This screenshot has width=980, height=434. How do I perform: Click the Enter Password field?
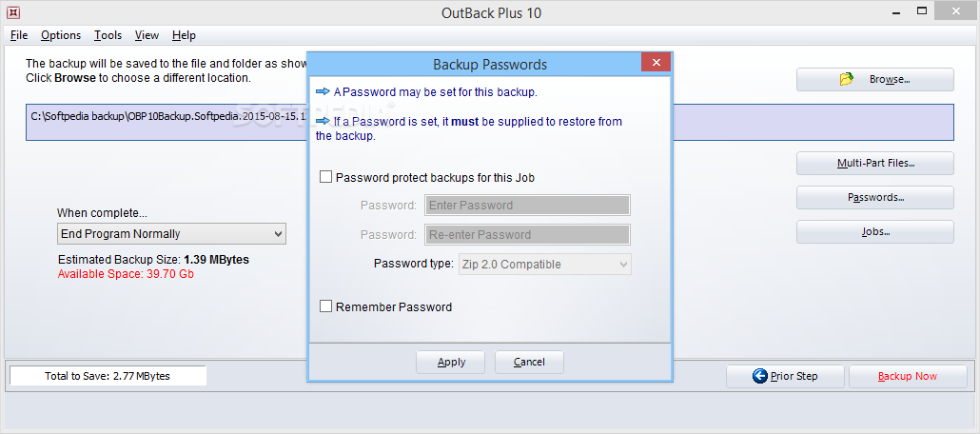click(527, 205)
